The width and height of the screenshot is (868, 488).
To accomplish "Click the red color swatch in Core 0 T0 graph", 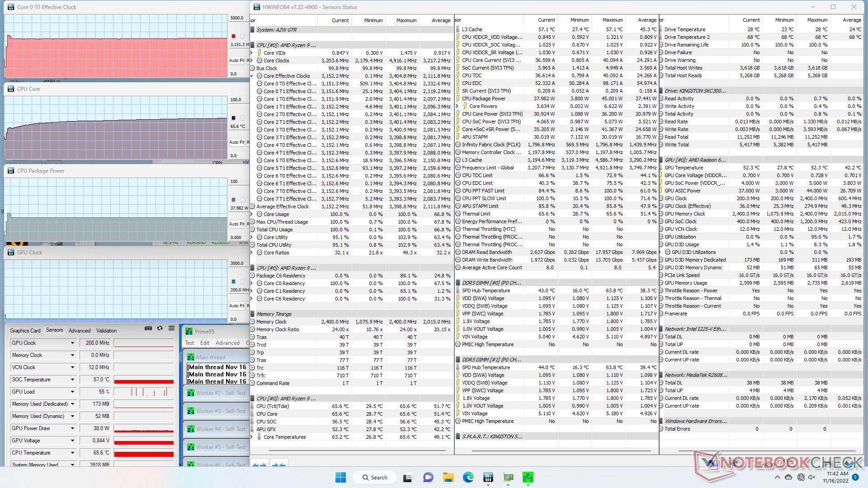I will [233, 36].
